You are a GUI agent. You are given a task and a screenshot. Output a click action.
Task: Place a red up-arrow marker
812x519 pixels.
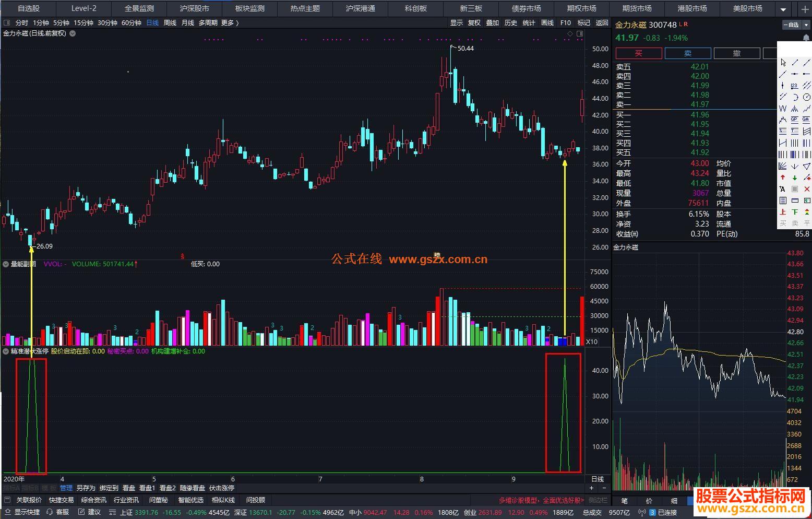point(783,178)
